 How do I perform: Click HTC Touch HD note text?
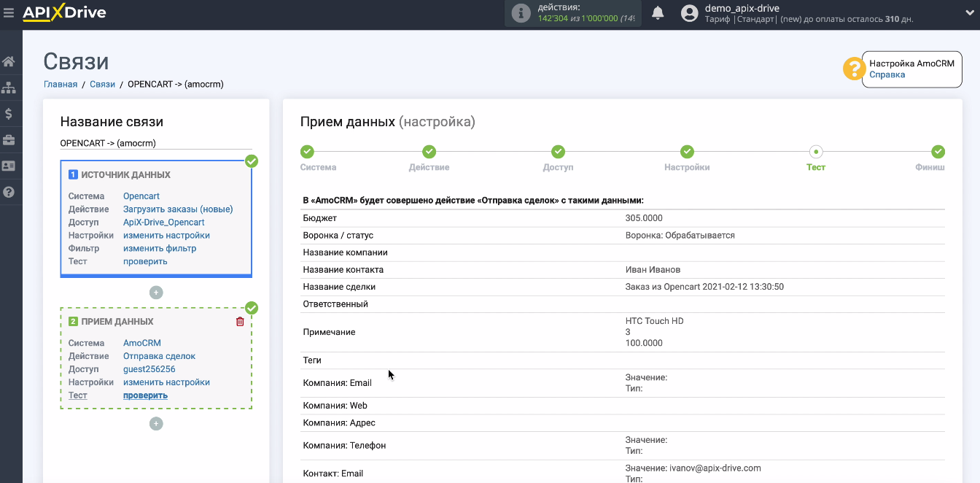click(x=655, y=321)
